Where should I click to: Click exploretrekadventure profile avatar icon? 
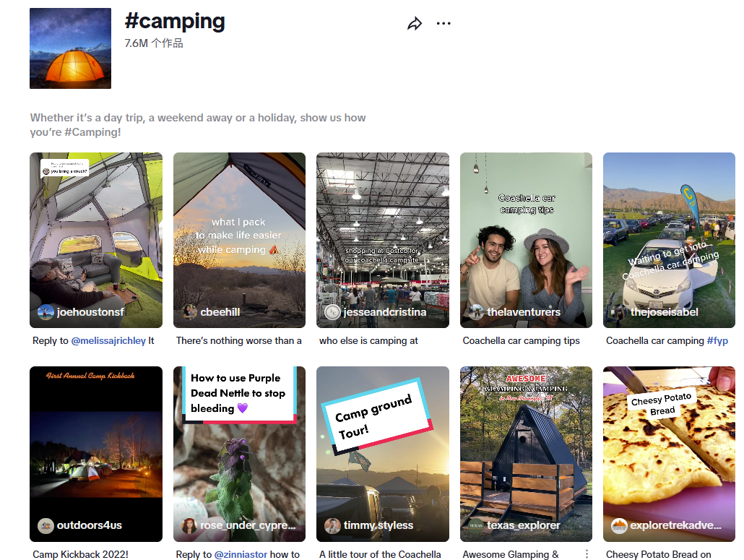pyautogui.click(x=619, y=526)
